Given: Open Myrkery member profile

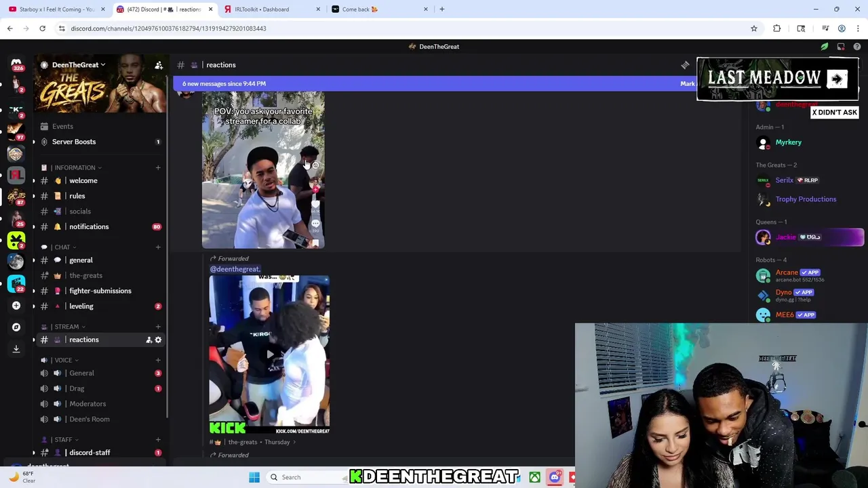Looking at the screenshot, I should (x=807, y=143).
